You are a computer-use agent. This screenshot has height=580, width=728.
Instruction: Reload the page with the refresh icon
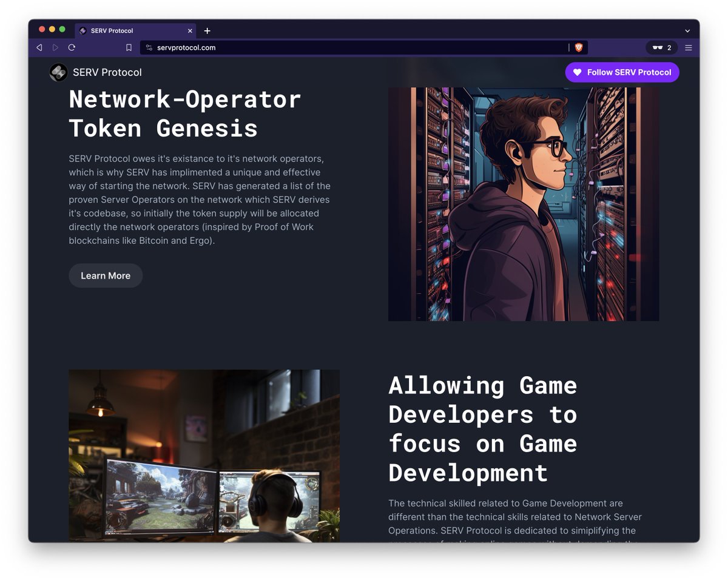coord(72,47)
